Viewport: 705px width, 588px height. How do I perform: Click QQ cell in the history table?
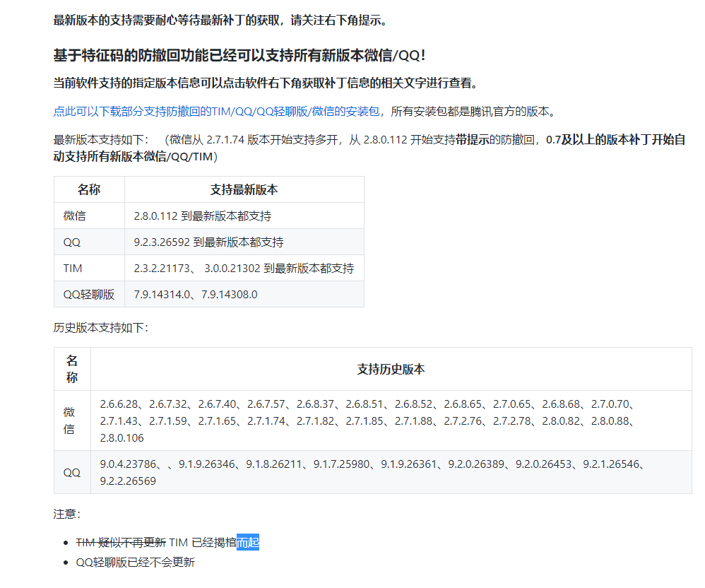pos(72,472)
